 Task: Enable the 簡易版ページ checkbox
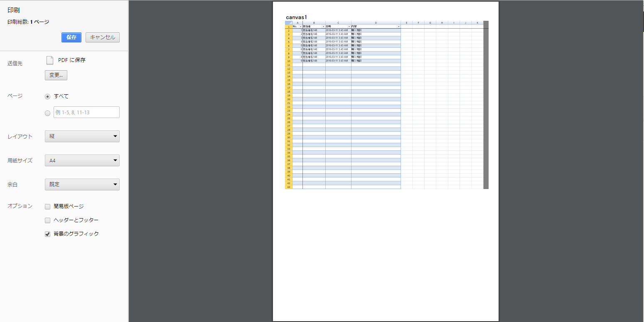pos(48,206)
